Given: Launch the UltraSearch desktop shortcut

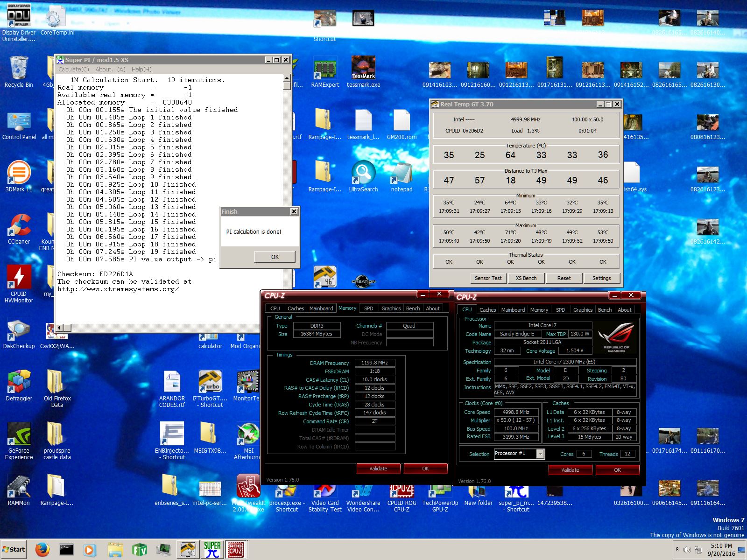Looking at the screenshot, I should [x=363, y=176].
